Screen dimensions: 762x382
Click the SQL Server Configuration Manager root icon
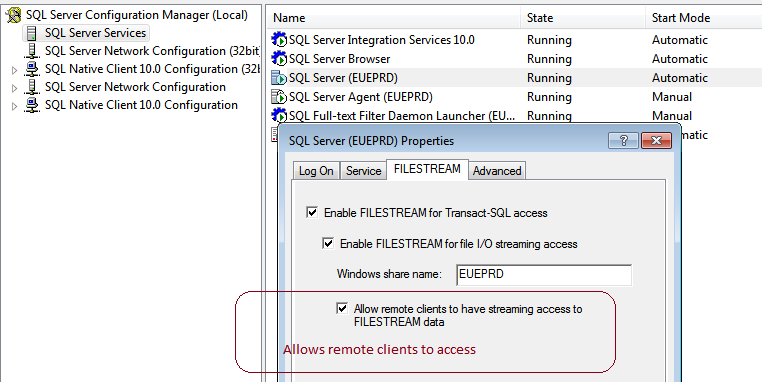click(14, 16)
